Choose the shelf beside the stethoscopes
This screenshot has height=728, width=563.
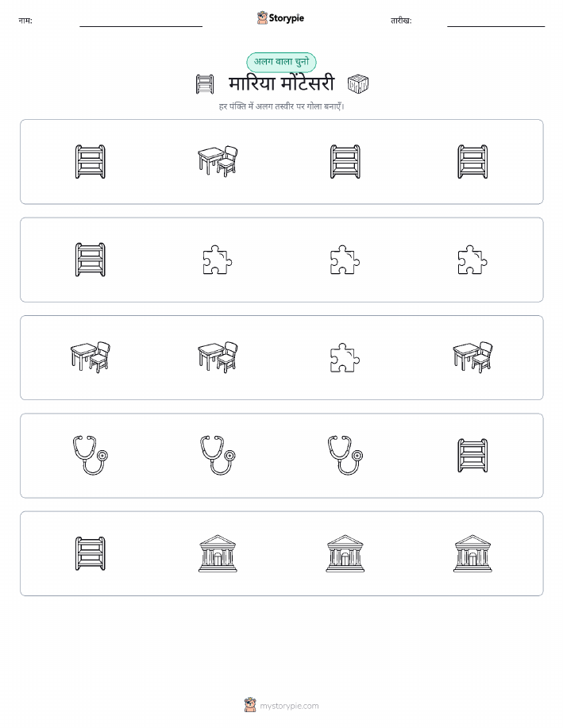click(x=472, y=456)
